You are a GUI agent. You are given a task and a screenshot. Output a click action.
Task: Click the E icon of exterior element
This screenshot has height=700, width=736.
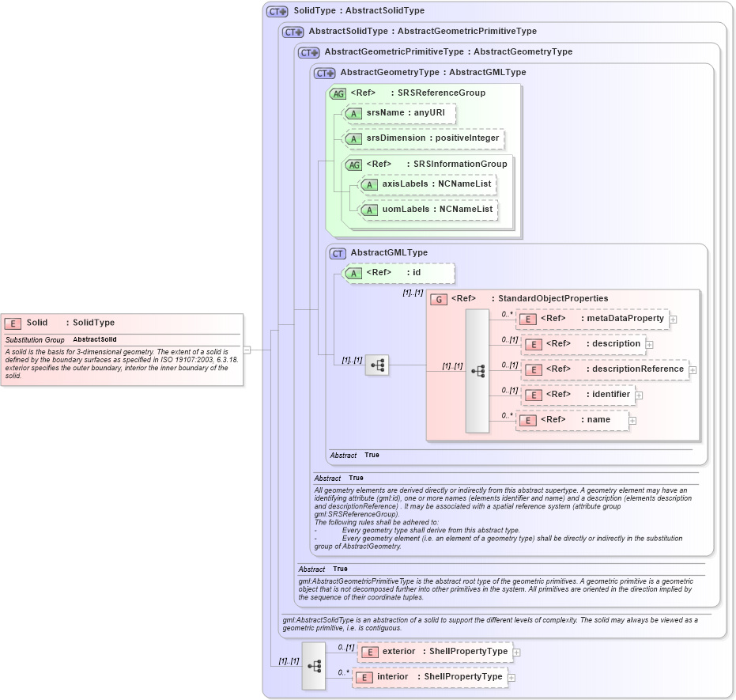point(369,653)
